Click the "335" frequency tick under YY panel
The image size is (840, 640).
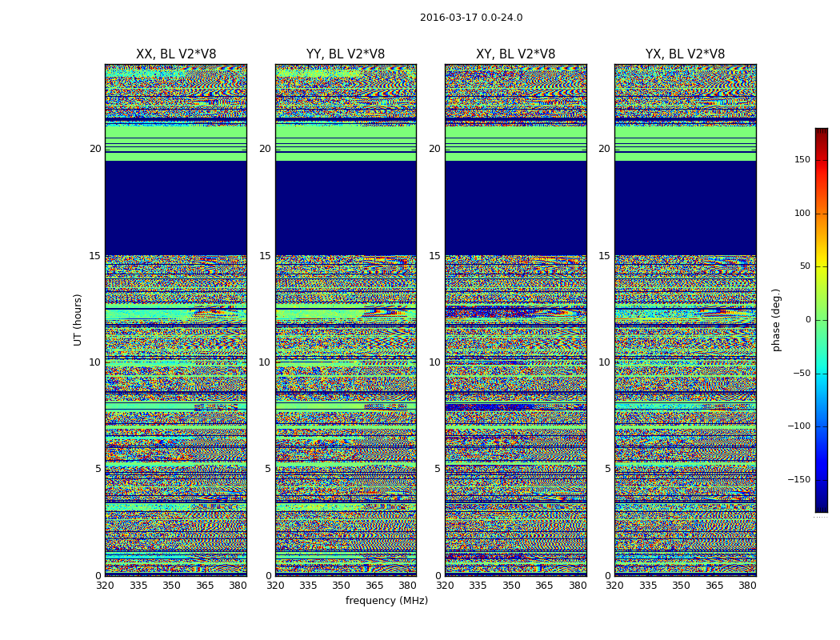pyautogui.click(x=308, y=586)
